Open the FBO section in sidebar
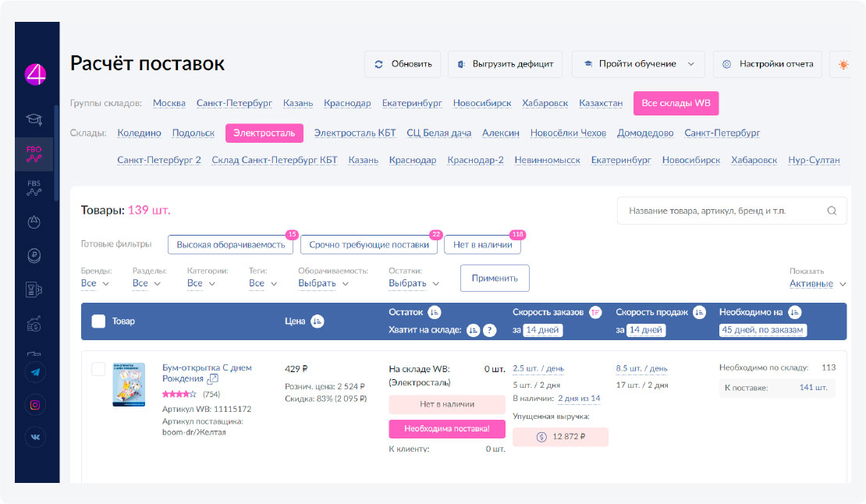Image resolution: width=866 pixels, height=504 pixels. pos(34,153)
